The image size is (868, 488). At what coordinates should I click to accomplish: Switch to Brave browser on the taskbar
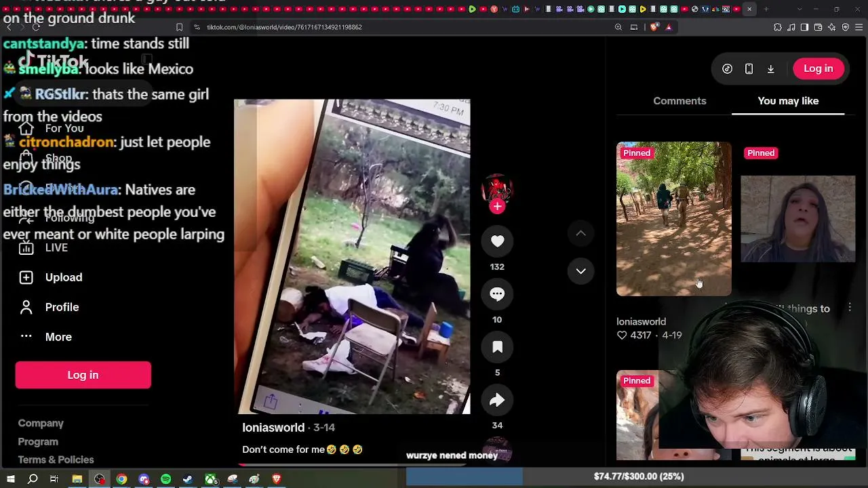click(x=276, y=479)
